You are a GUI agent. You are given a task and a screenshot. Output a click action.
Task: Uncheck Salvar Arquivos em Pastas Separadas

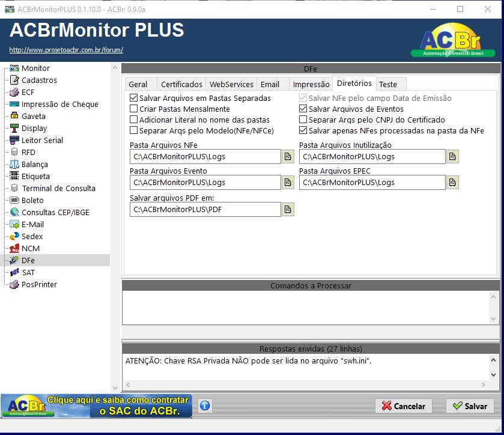[134, 98]
